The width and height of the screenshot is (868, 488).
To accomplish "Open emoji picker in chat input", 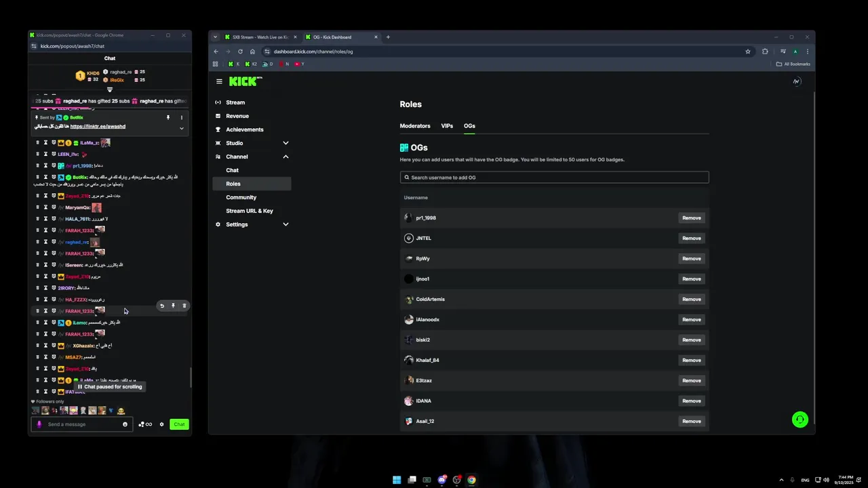I will pyautogui.click(x=125, y=424).
